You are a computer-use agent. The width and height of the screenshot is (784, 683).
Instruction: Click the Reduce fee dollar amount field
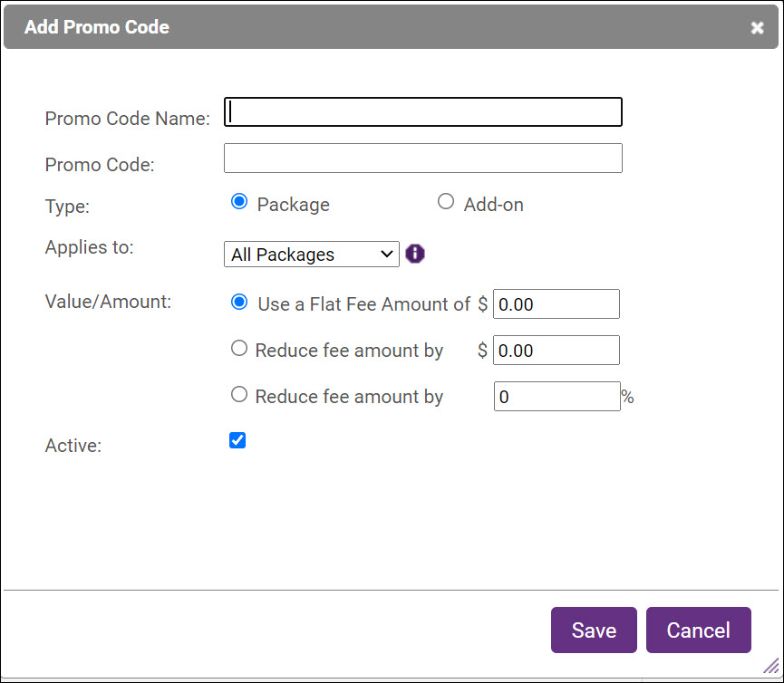556,351
